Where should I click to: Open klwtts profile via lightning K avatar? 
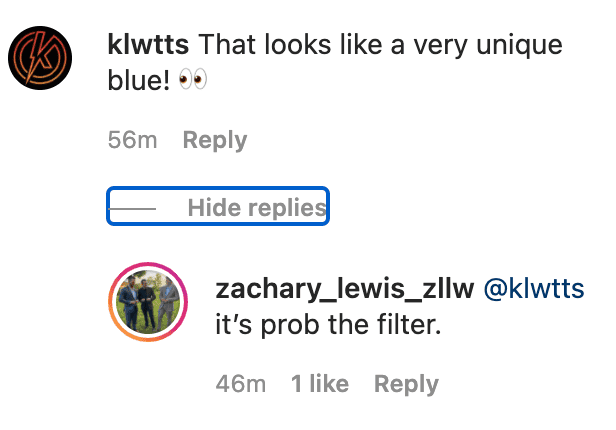pyautogui.click(x=40, y=58)
